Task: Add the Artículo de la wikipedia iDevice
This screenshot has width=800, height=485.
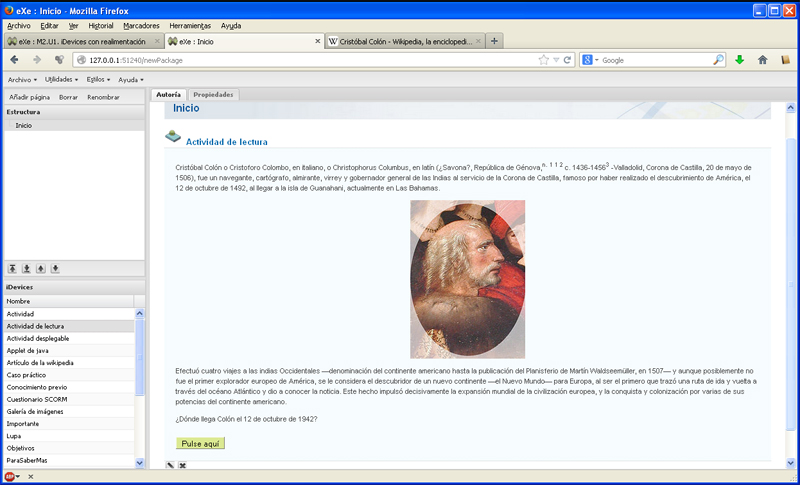Action: [69, 363]
